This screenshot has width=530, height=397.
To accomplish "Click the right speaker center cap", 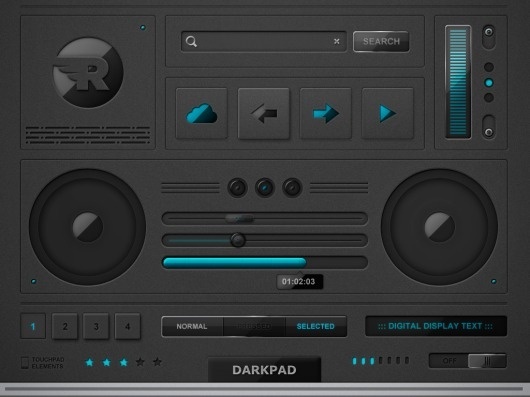I will (439, 227).
